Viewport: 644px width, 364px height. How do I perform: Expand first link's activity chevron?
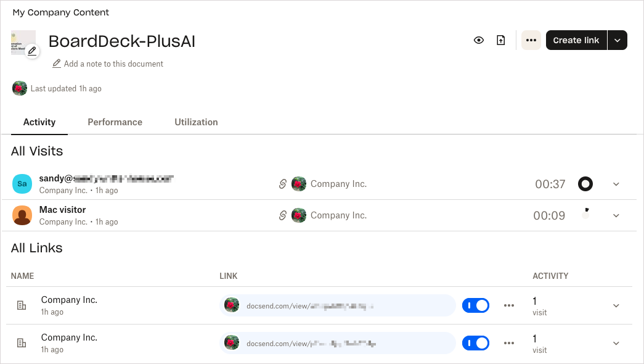tap(616, 305)
